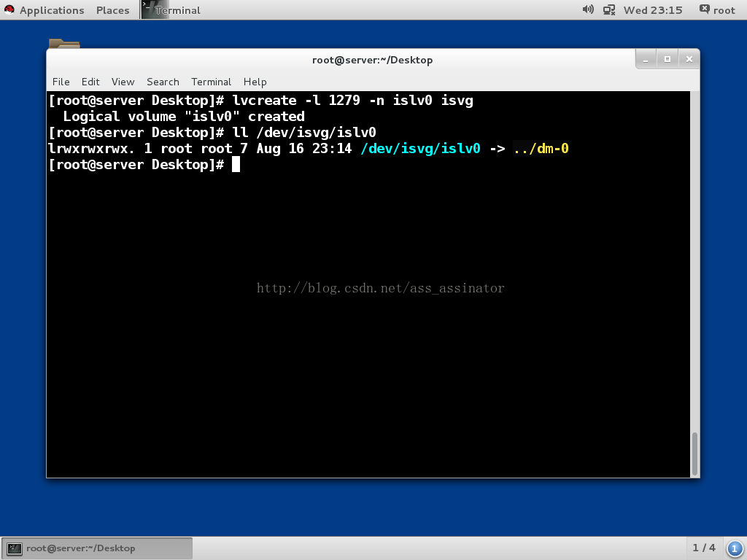This screenshot has width=747, height=560.
Task: Click the terminal icon in bottom taskbar
Action: coord(15,548)
